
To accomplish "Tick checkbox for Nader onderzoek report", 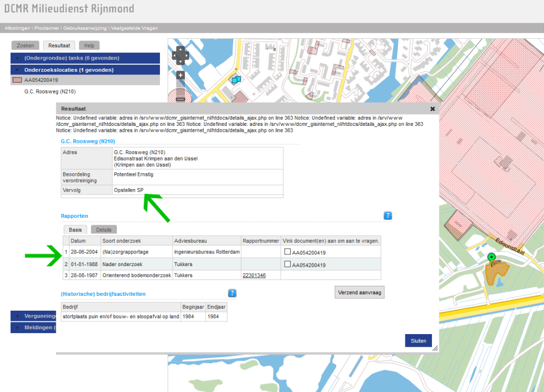I will point(287,264).
